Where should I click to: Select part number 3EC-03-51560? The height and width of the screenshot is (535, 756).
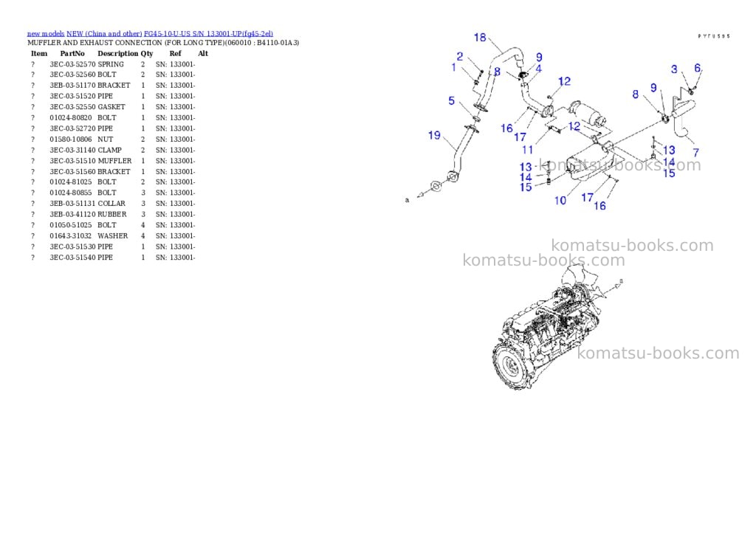tap(72, 172)
